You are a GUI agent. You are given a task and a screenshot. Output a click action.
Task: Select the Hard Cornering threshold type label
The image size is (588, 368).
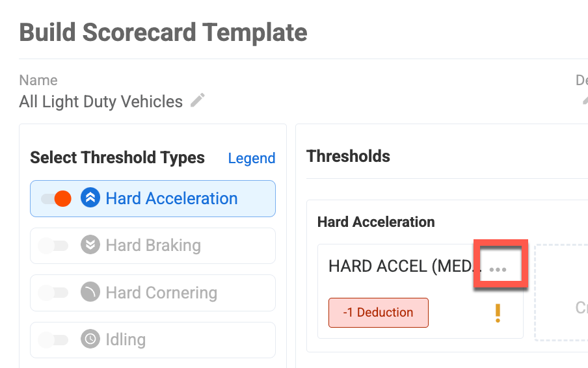[161, 293]
